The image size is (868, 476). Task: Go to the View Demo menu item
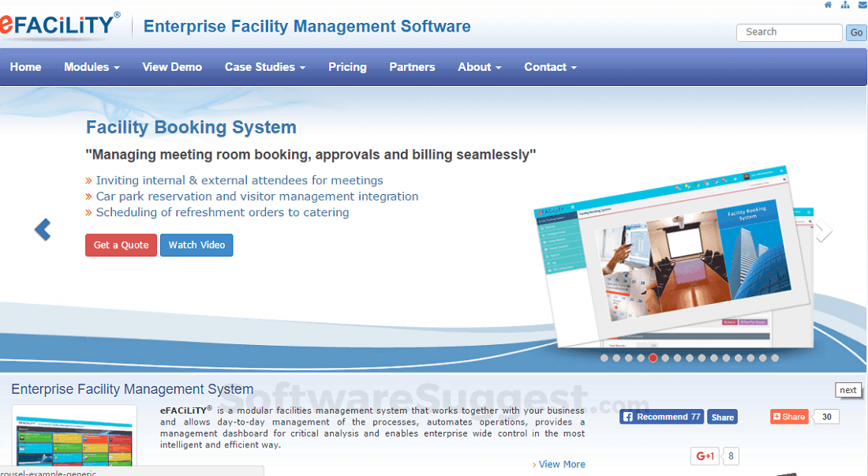(172, 67)
